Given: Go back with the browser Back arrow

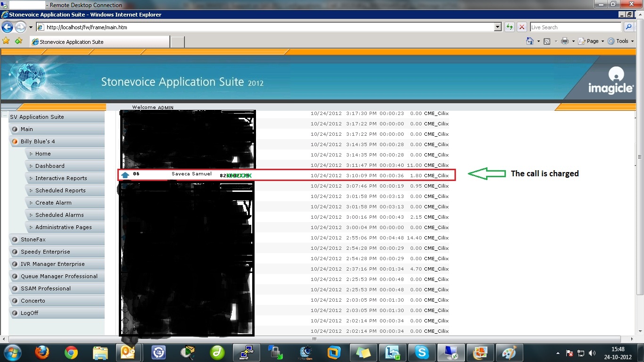Looking at the screenshot, I should 7,27.
